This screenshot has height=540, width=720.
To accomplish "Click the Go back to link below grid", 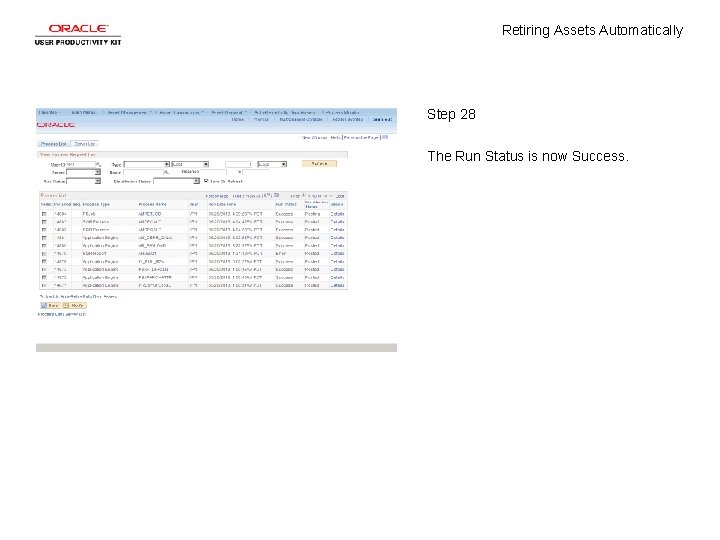I will tap(78, 297).
